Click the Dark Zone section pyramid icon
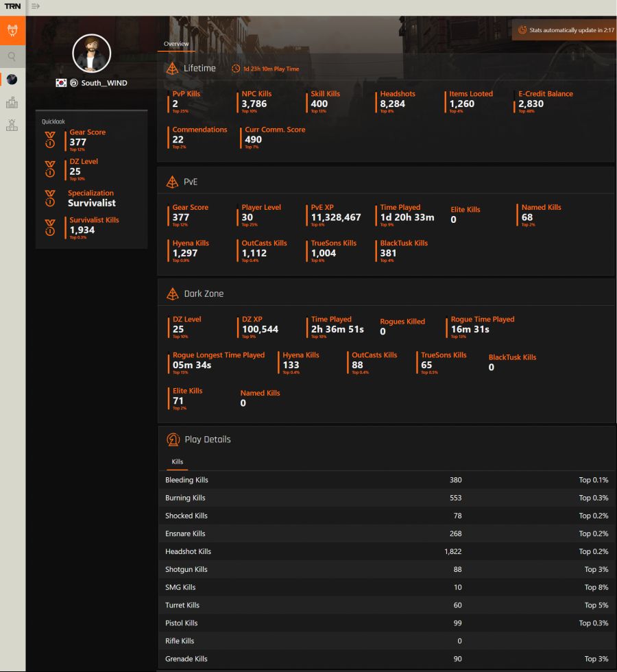The height and width of the screenshot is (672, 617). point(173,293)
